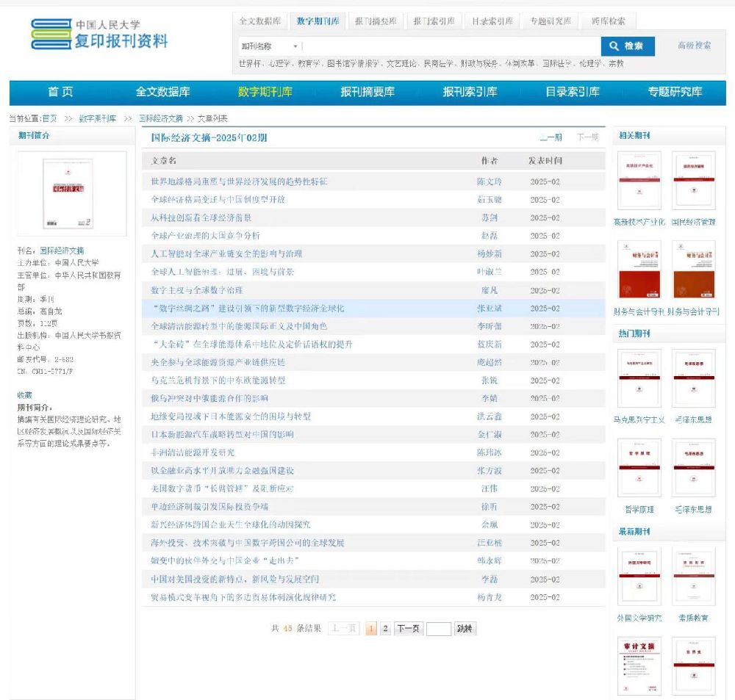Viewport: 735px width, 700px height.
Task: Click the magnifier 检索 search button
Action: point(627,46)
